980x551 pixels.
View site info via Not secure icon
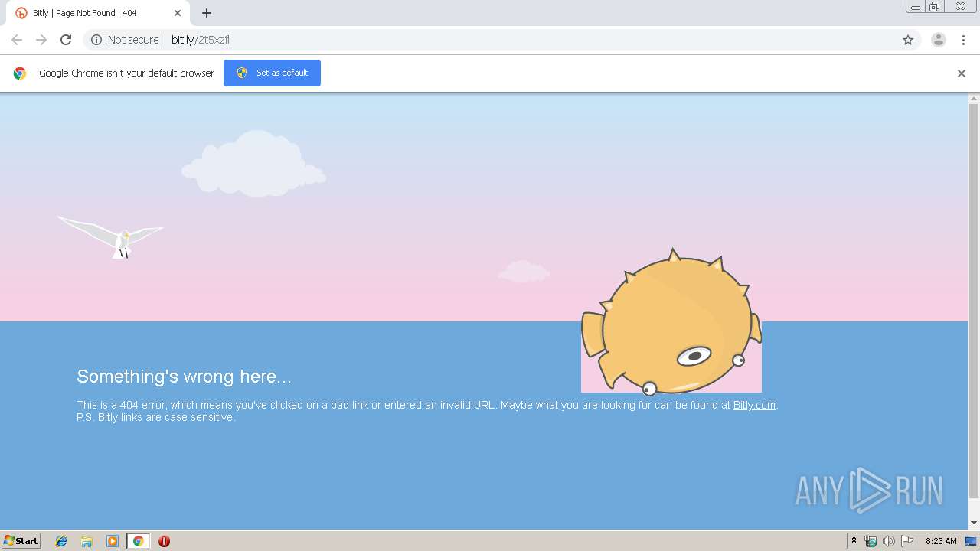[96, 40]
